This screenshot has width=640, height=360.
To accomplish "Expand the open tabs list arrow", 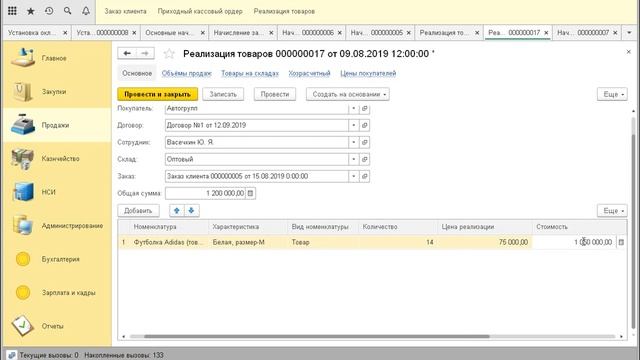I will 629,32.
